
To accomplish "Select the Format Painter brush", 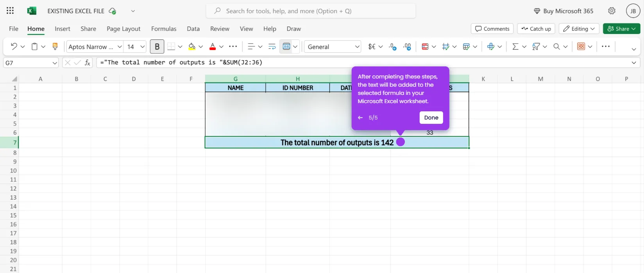I will tap(55, 46).
